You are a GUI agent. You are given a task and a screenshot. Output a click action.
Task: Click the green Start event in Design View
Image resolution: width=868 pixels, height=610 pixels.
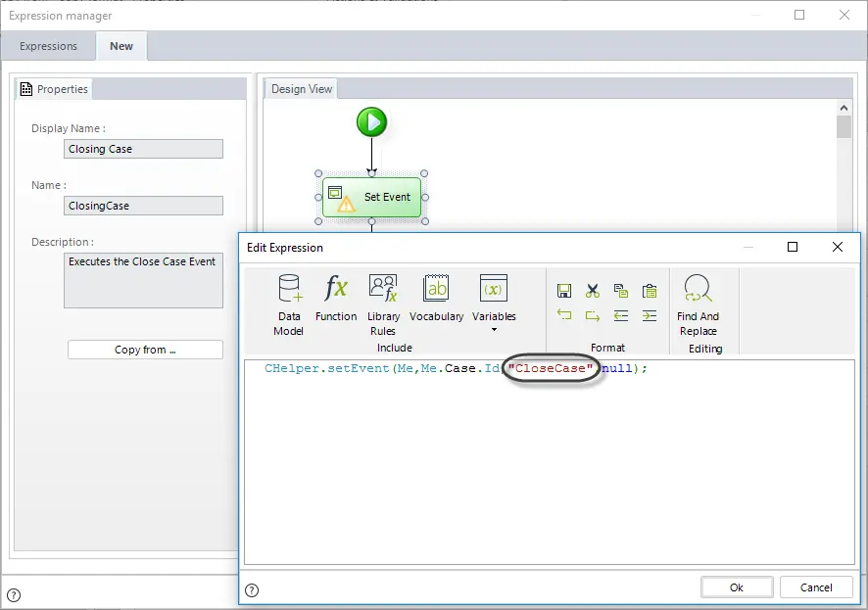(x=371, y=121)
